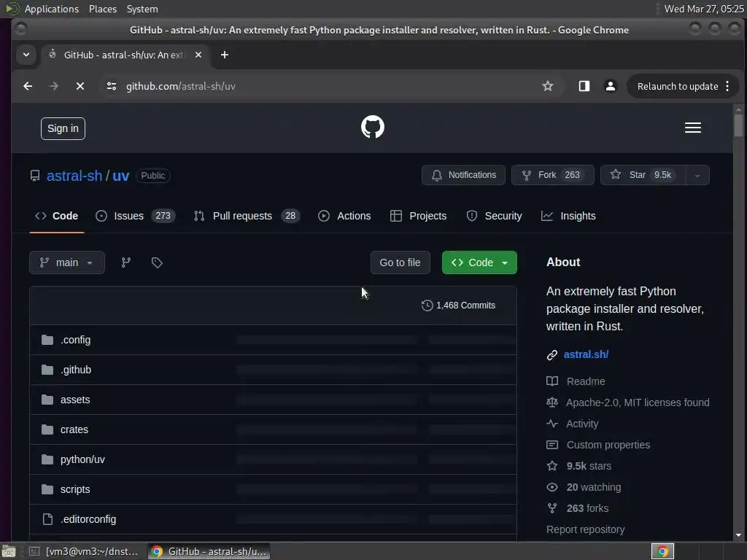Open the Projects tab

pos(418,216)
